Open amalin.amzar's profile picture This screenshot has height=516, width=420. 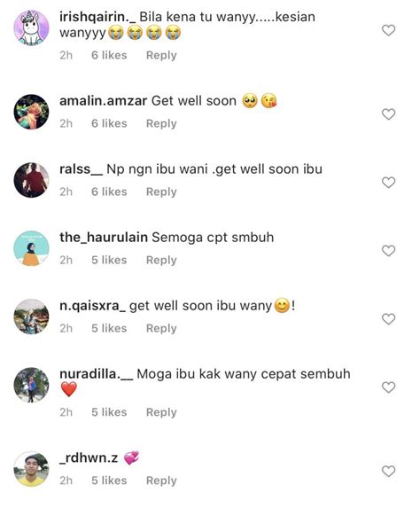[31, 112]
